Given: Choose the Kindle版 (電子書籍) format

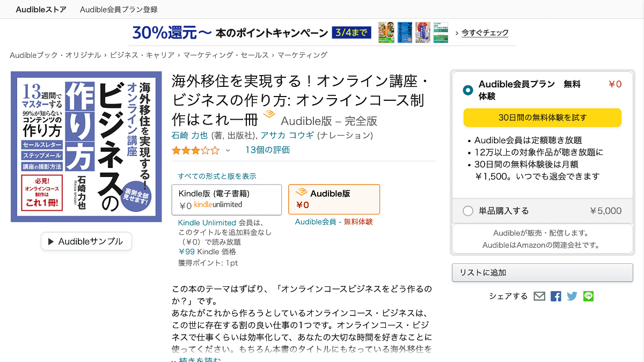Looking at the screenshot, I should pyautogui.click(x=226, y=200).
